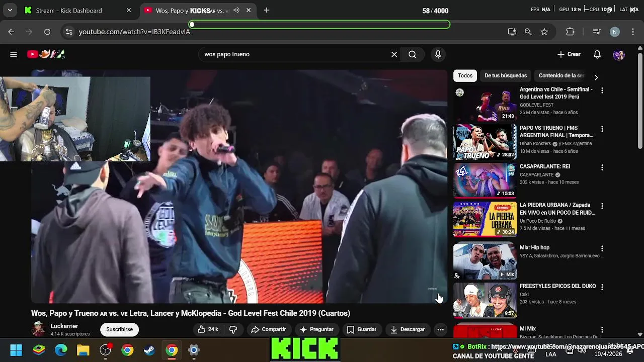This screenshot has height=362, width=644.
Task: Open more actions ellipsis below the video
Action: [440, 329]
